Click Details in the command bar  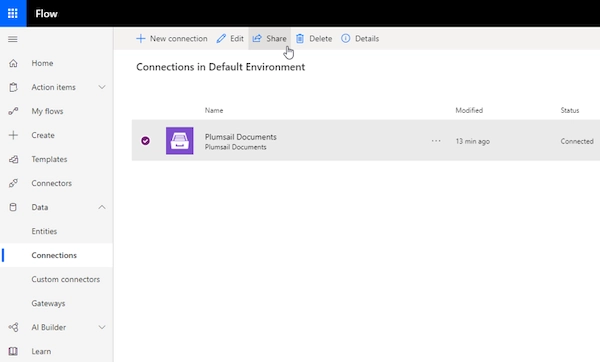click(360, 39)
